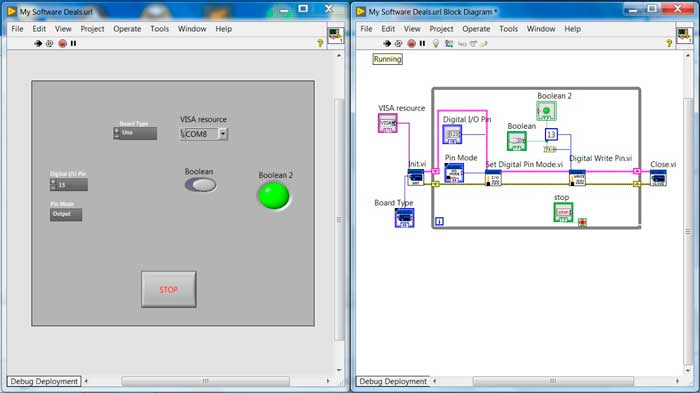Viewport: 700px width, 393px height.
Task: Click the Boolean 2 green LED indicator
Action: pos(274,196)
